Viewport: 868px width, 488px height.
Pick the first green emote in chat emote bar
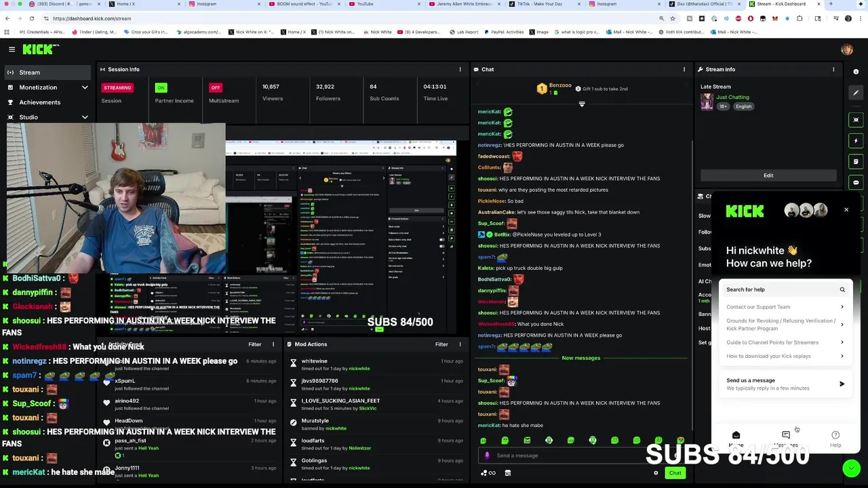483,441
